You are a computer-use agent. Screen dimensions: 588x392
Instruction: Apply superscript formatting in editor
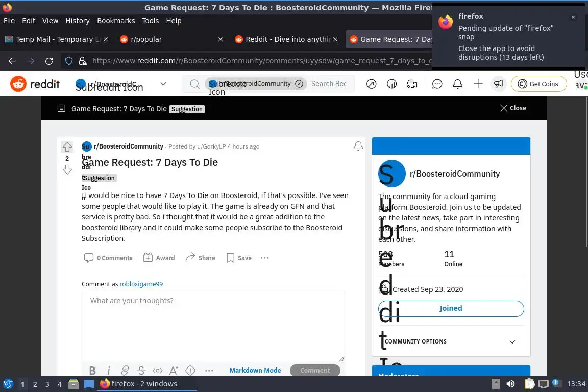pyautogui.click(x=174, y=371)
